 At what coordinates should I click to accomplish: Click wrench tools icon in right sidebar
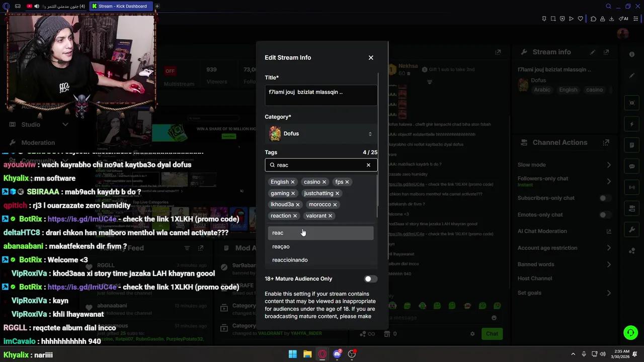(632, 230)
